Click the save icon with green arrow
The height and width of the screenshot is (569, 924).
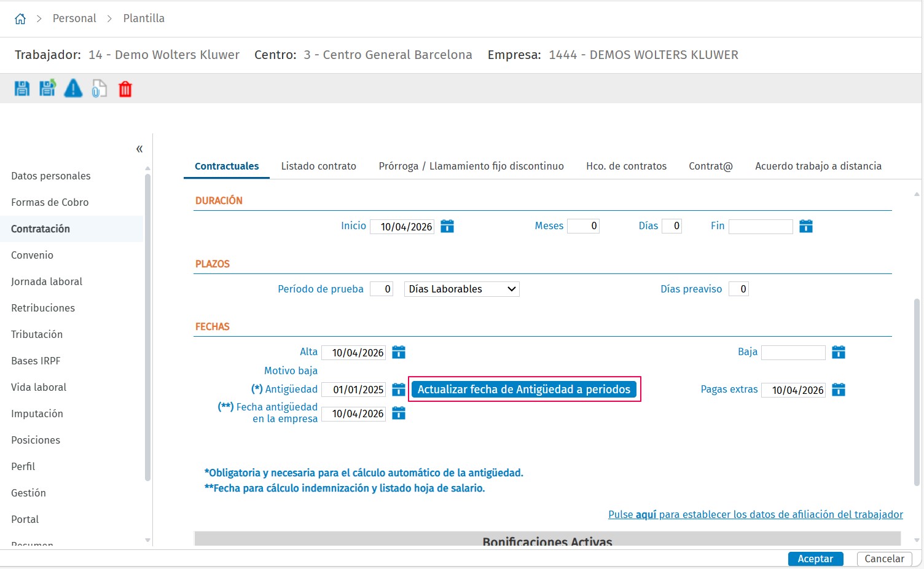click(47, 88)
